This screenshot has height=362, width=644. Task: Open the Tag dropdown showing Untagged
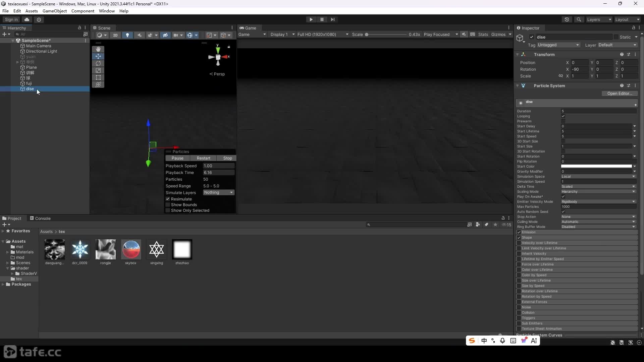[558, 45]
